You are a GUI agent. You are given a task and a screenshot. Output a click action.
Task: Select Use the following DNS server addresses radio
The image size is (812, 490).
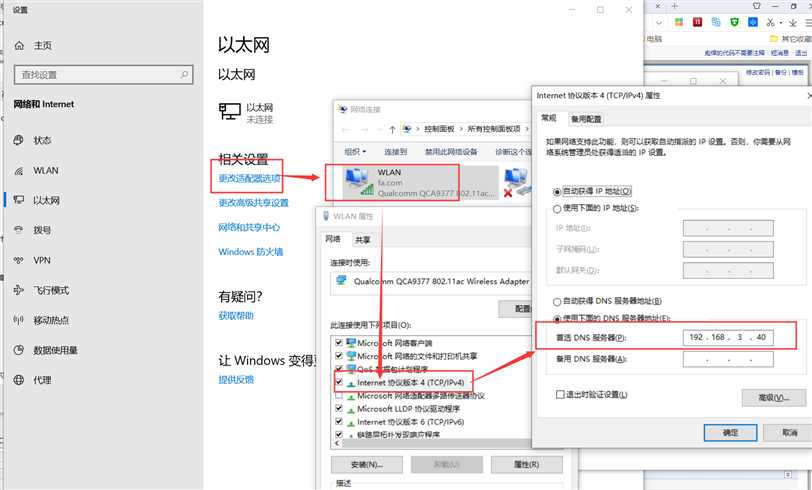(x=557, y=318)
